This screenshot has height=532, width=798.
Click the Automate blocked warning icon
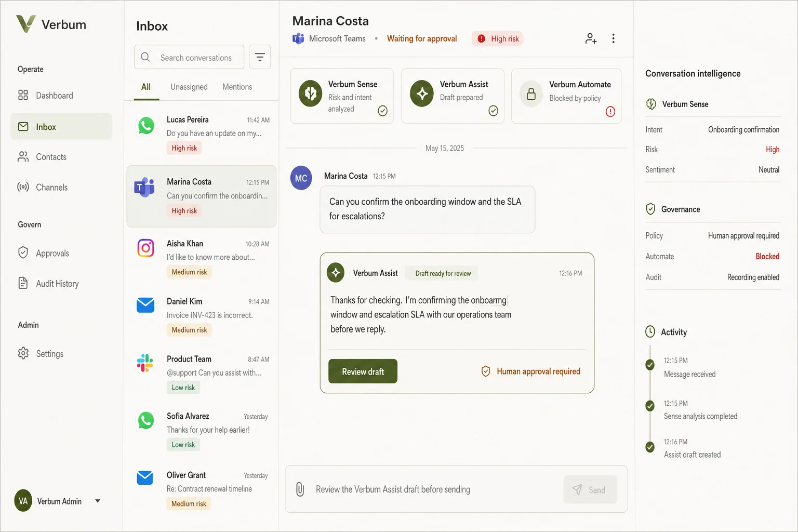click(610, 112)
